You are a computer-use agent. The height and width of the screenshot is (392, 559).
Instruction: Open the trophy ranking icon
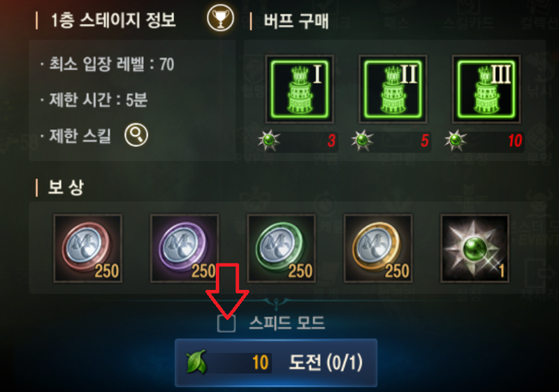pyautogui.click(x=220, y=18)
